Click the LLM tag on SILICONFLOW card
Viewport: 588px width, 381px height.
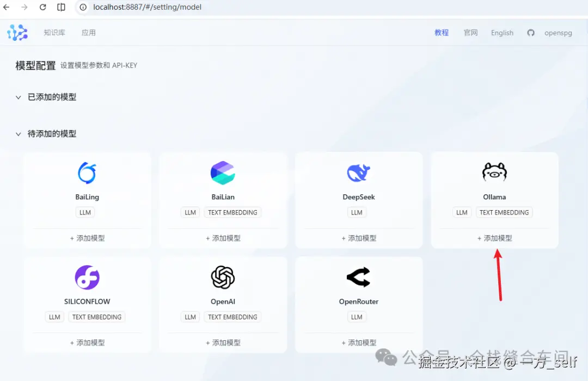tap(54, 317)
